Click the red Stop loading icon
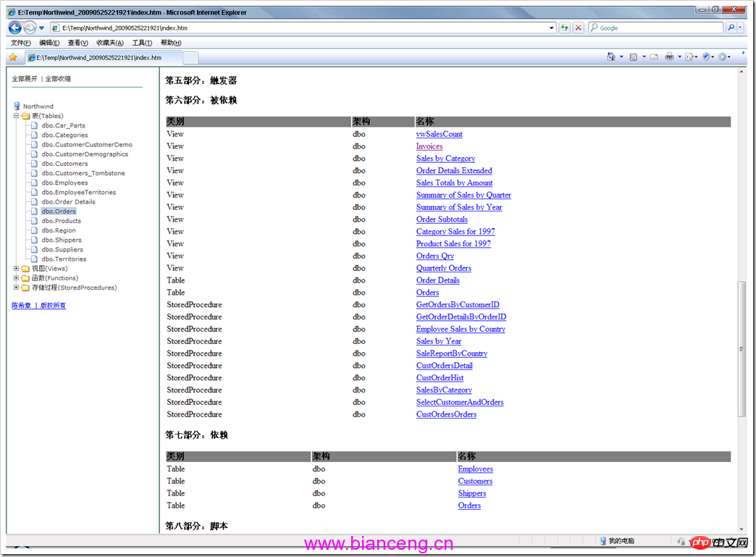The image size is (756, 557). [578, 28]
